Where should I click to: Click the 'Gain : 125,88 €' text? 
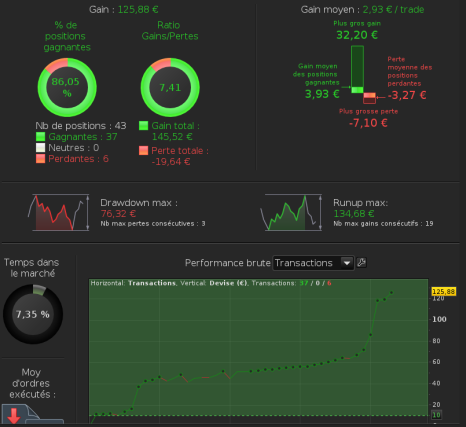[124, 9]
